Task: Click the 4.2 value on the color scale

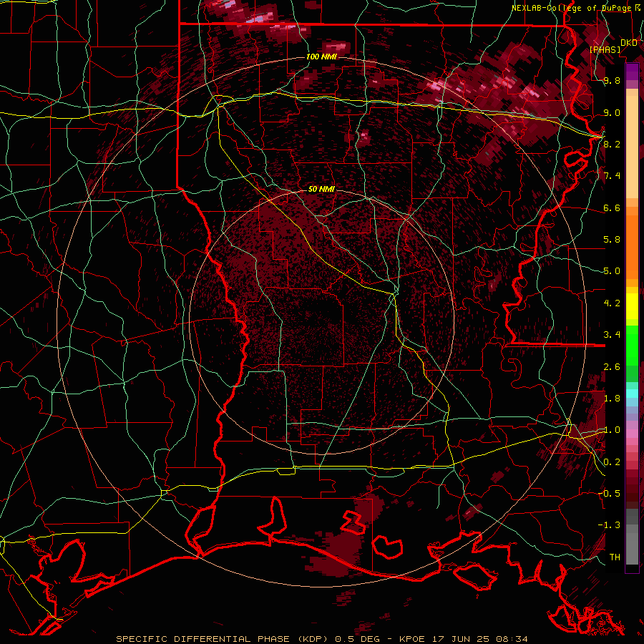Action: (x=612, y=303)
